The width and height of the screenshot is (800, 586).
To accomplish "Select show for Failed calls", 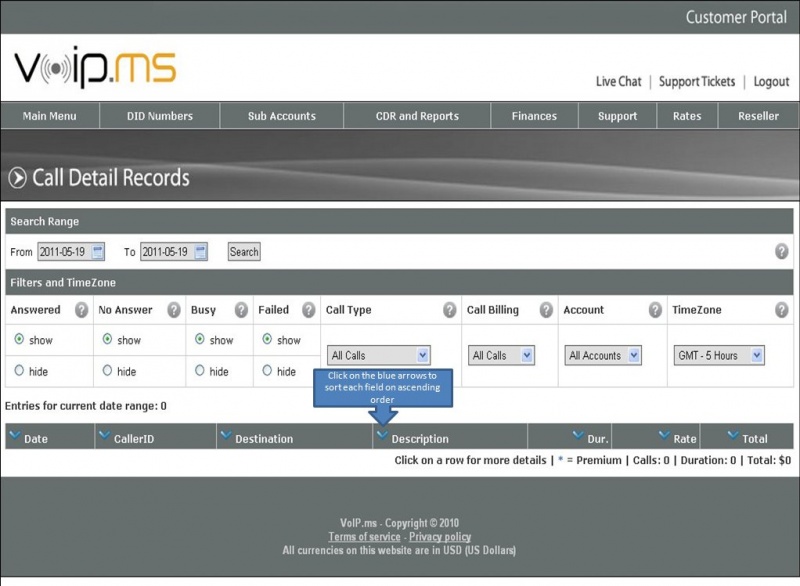I will pos(267,339).
